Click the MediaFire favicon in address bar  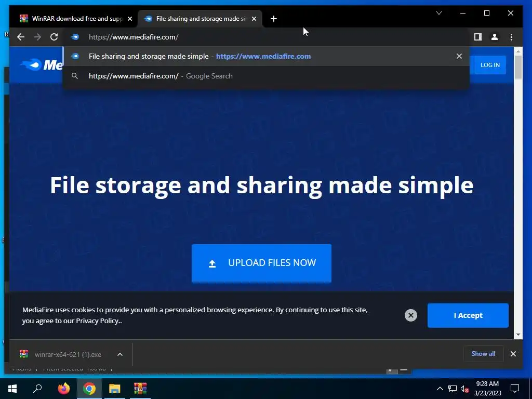[75, 37]
